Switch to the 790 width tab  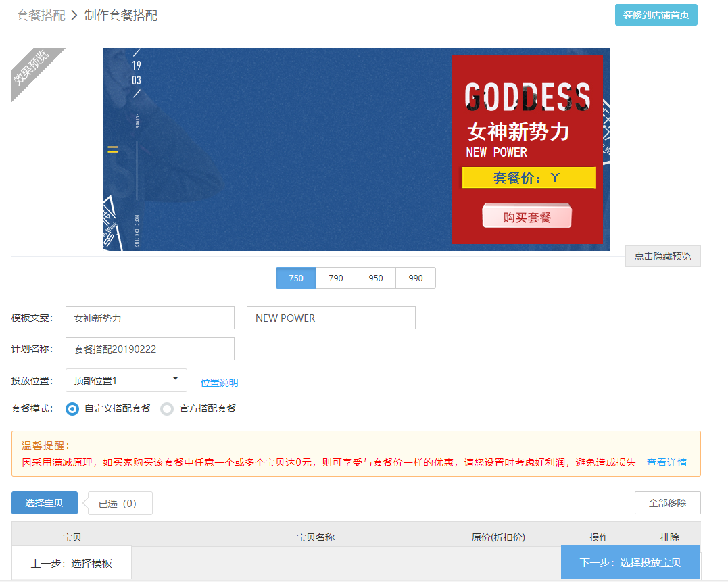[x=336, y=278]
